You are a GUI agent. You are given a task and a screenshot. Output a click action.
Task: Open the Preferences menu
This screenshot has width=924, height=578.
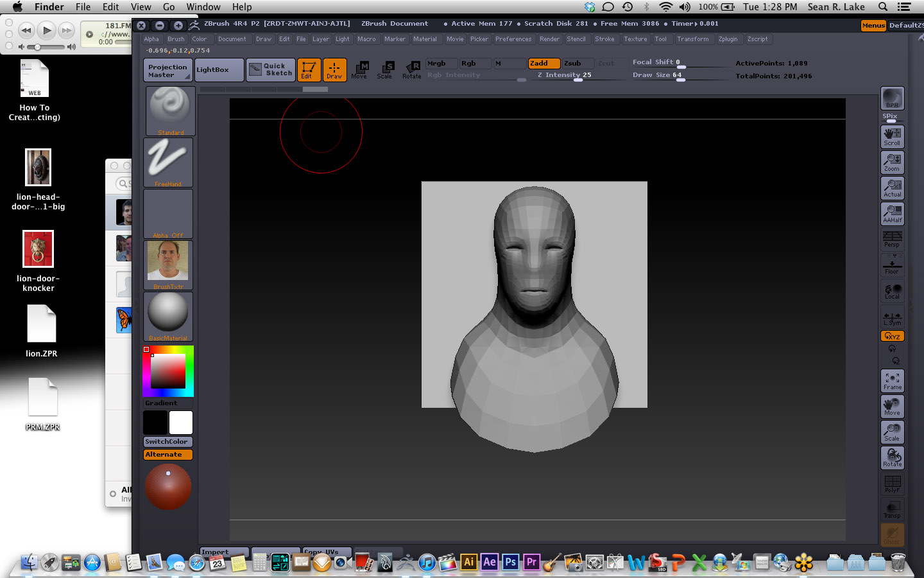(513, 39)
